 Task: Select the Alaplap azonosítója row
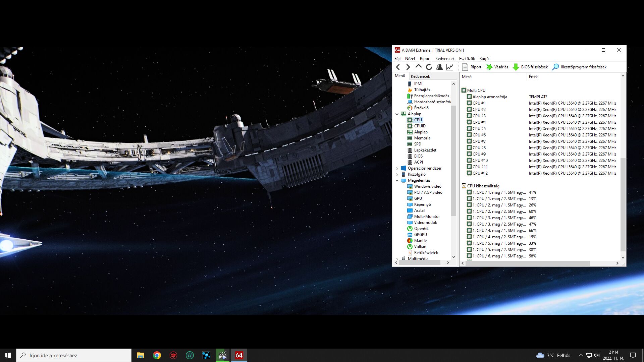[x=507, y=97]
